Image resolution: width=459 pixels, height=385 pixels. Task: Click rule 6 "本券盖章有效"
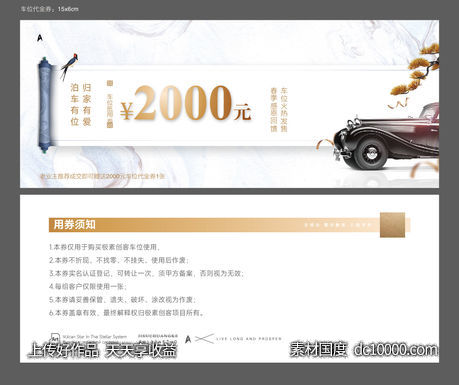(127, 313)
